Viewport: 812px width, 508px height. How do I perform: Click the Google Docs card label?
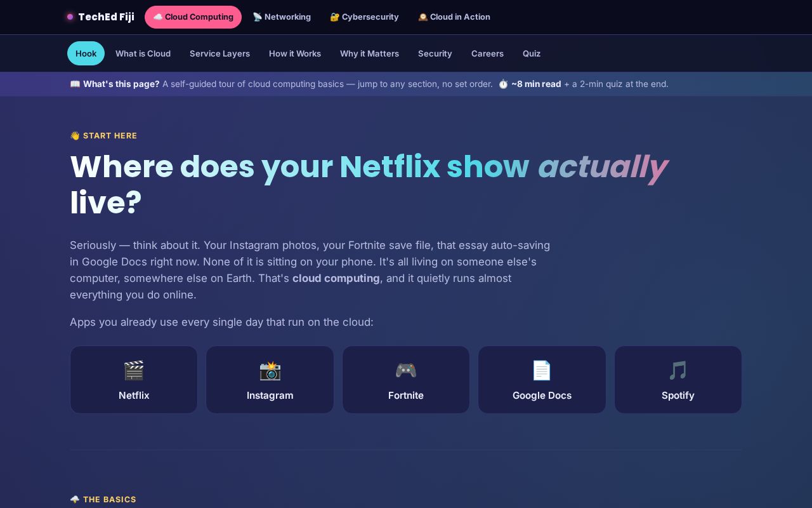tap(542, 395)
